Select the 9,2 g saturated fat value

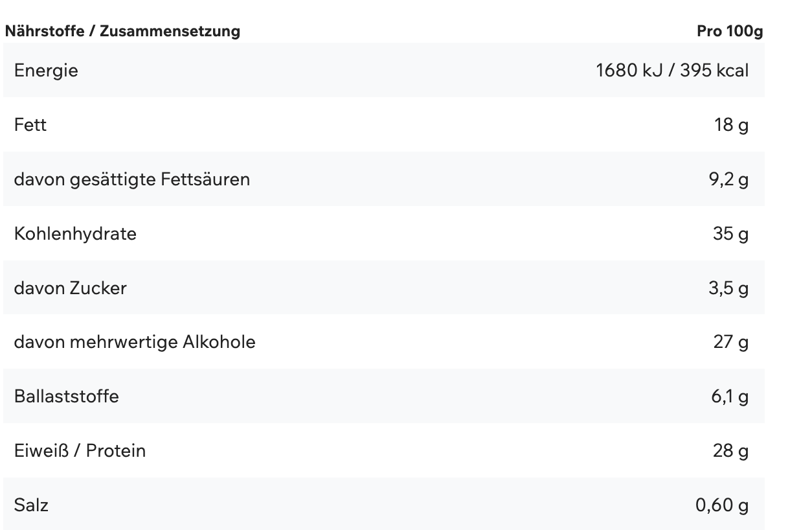click(x=728, y=179)
